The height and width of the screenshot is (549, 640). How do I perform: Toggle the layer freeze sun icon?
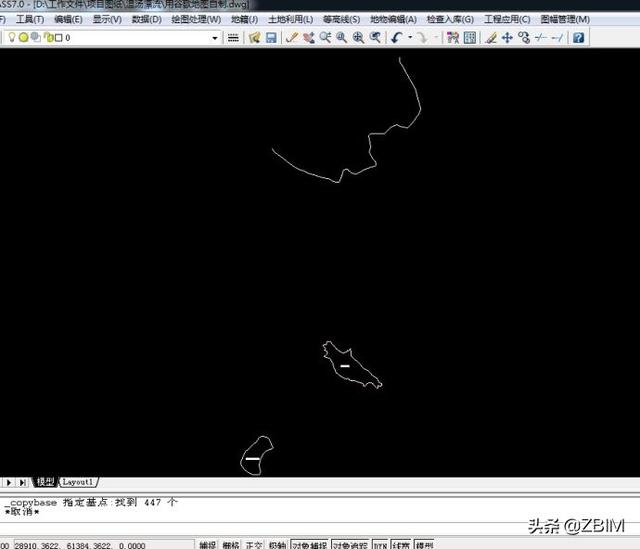(24, 38)
